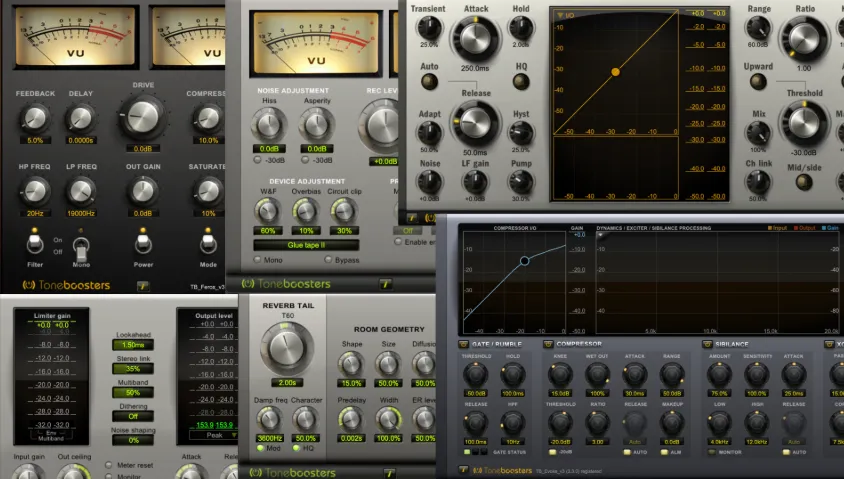Flip the Mode toggle switch in Ferox
The width and height of the screenshot is (844, 479).
pos(208,243)
